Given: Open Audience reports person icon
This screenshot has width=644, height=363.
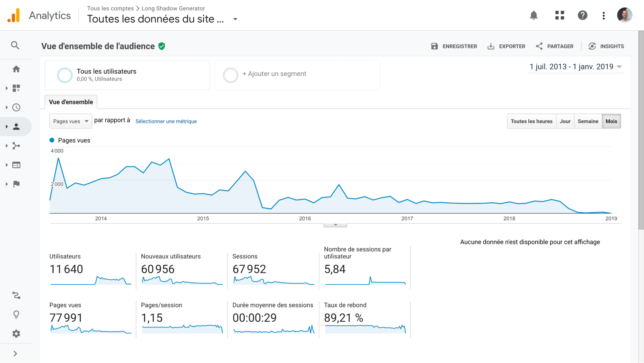Looking at the screenshot, I should [16, 127].
